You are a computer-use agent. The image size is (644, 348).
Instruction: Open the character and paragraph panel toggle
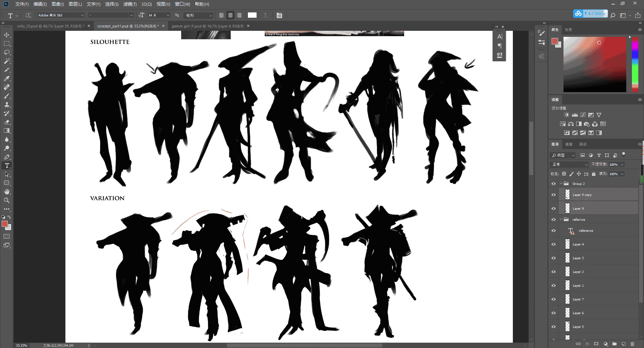point(279,15)
